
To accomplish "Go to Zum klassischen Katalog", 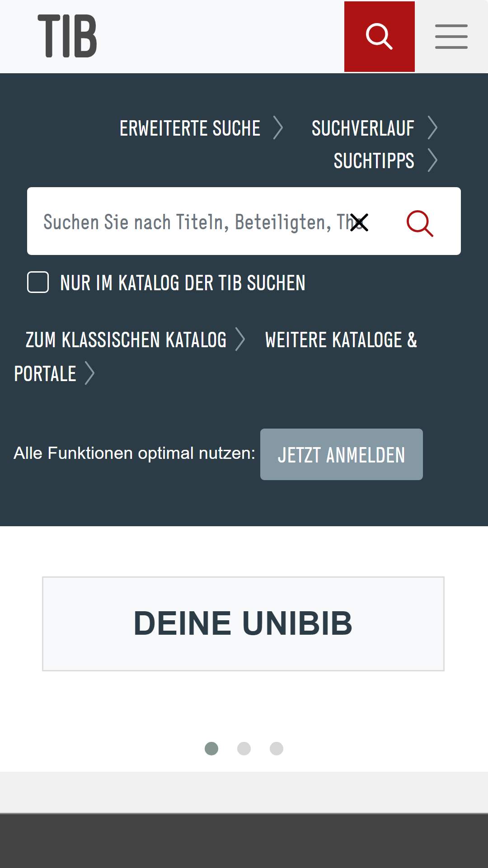I will [126, 340].
